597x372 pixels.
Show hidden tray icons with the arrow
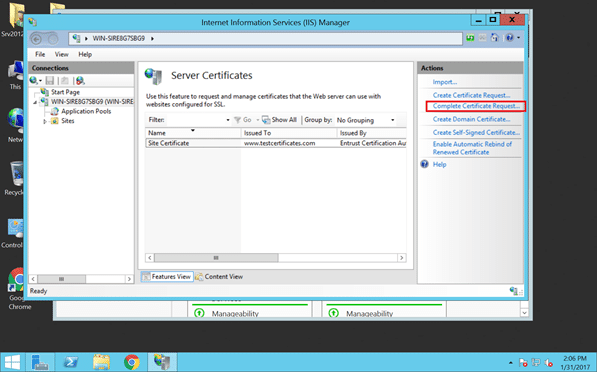tap(511, 362)
